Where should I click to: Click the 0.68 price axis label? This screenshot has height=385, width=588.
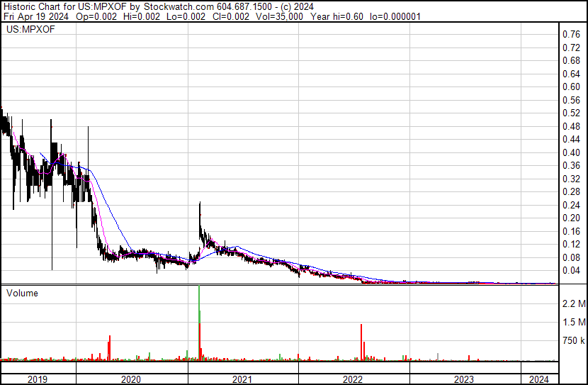571,60
